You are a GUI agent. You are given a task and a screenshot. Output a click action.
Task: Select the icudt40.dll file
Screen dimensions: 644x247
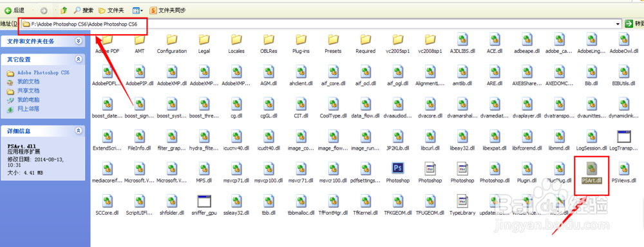pyautogui.click(x=268, y=141)
